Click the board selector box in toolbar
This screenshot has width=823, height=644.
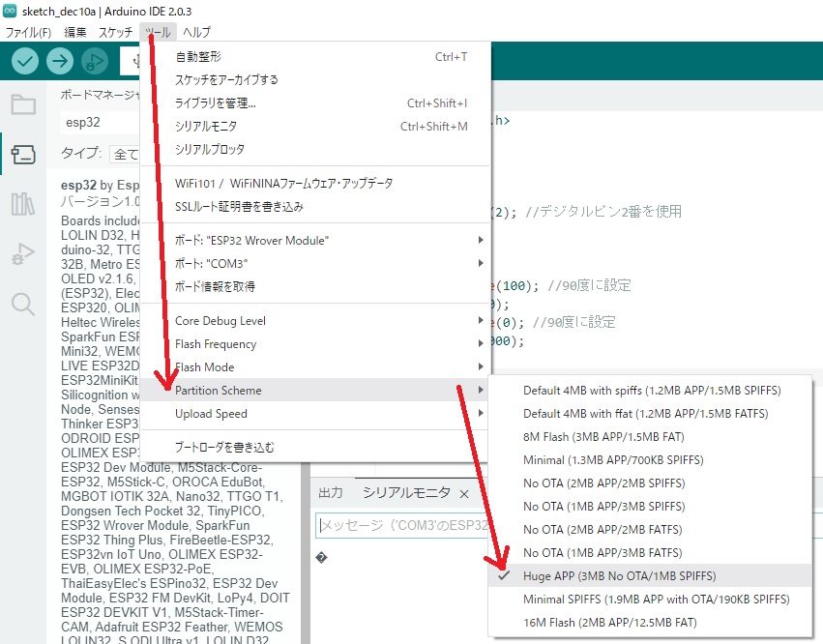click(x=131, y=61)
